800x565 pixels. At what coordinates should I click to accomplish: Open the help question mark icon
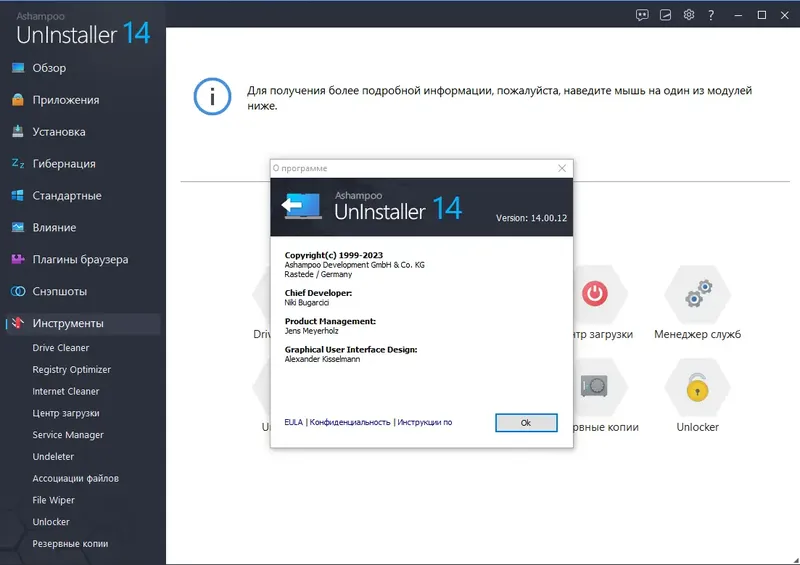click(711, 15)
